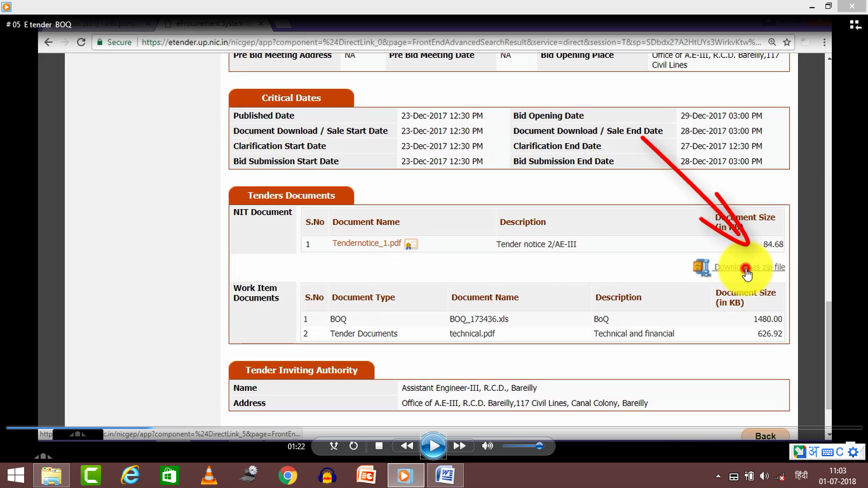
Task: Open File Explorer from taskbar
Action: [x=51, y=475]
